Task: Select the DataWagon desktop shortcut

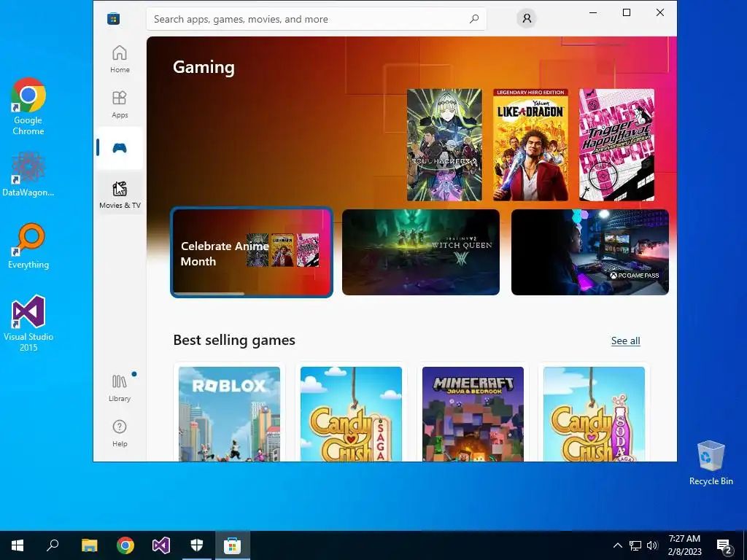Action: 28,174
